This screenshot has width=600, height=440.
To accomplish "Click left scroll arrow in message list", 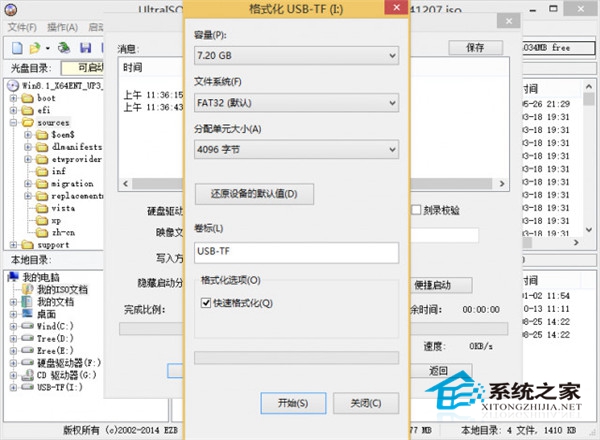I will [126, 184].
